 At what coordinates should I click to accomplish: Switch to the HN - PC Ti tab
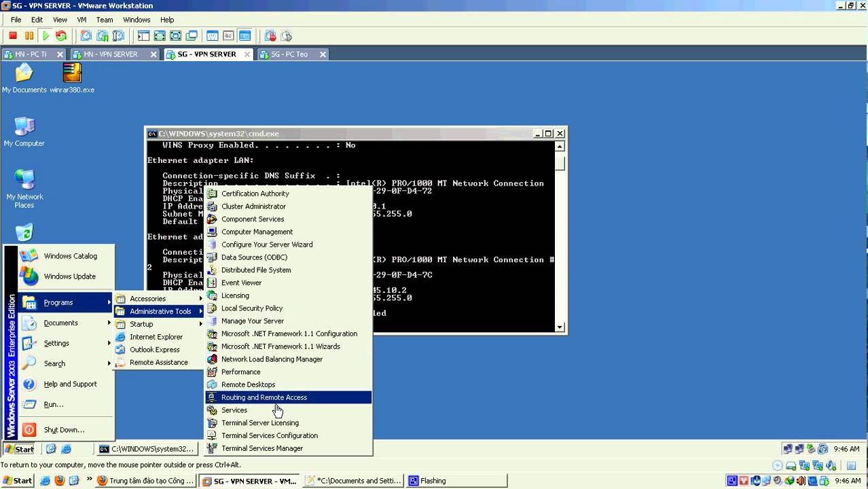[34, 54]
